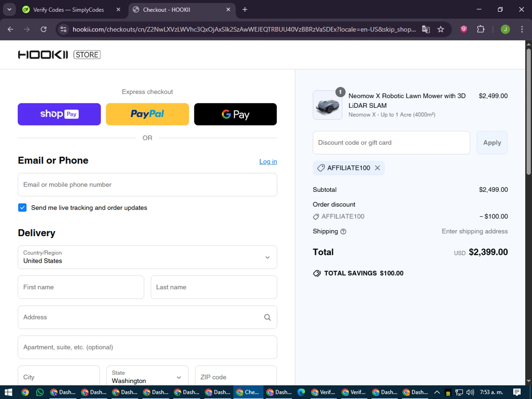Screen dimensions: 532x399
Task: Focus the Email or mobile phone number field
Action: click(148, 185)
